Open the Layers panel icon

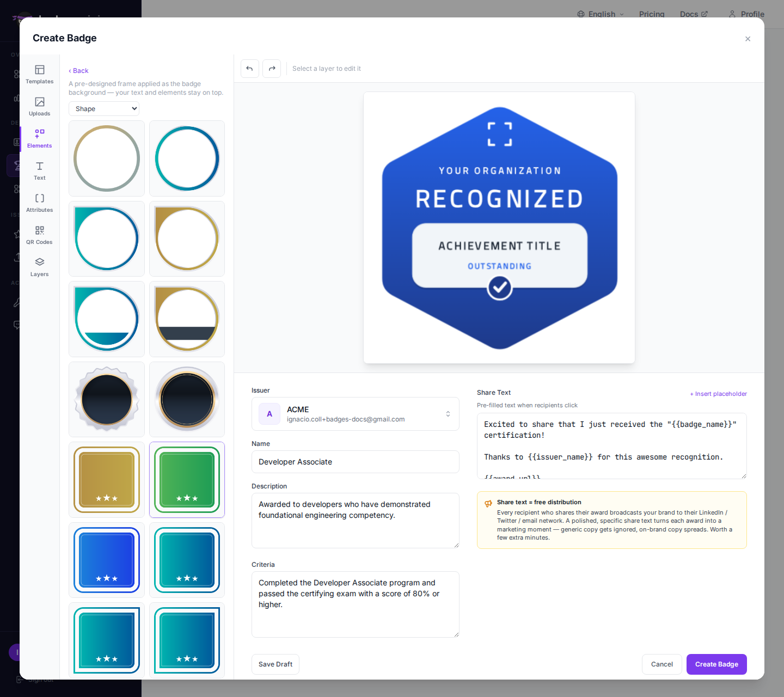click(x=40, y=262)
